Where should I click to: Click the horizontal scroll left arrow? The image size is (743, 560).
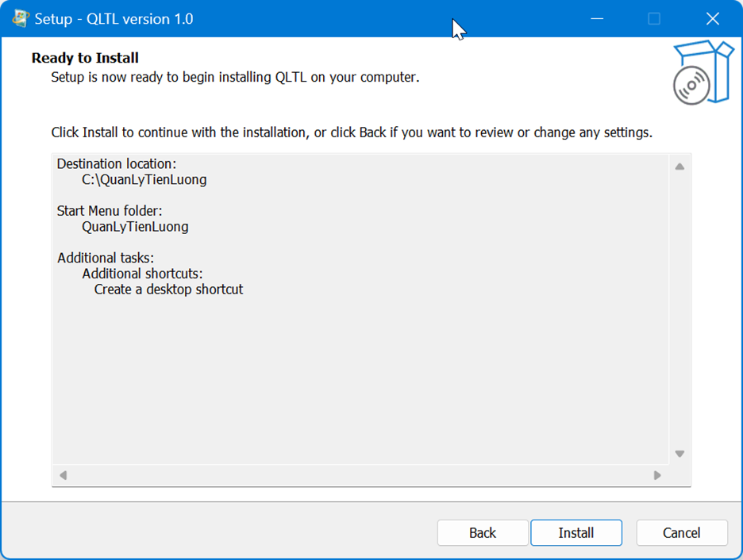pyautogui.click(x=64, y=475)
